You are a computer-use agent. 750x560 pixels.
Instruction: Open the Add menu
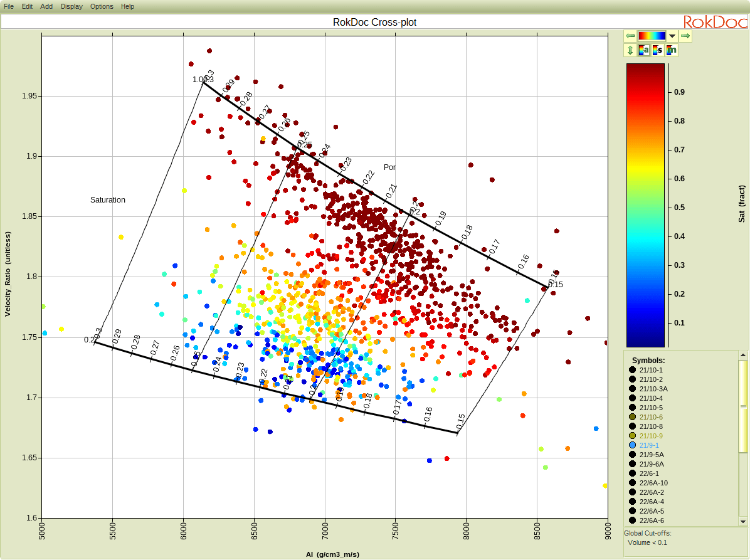pyautogui.click(x=46, y=6)
